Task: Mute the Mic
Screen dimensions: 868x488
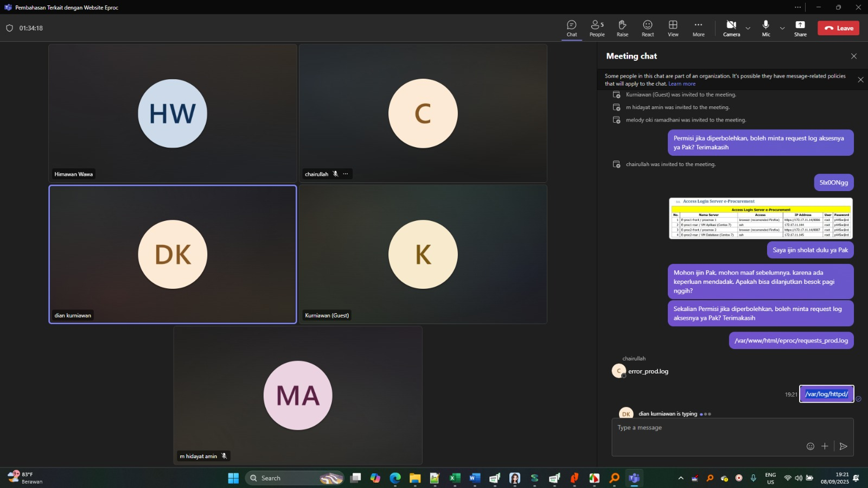Action: point(765,28)
